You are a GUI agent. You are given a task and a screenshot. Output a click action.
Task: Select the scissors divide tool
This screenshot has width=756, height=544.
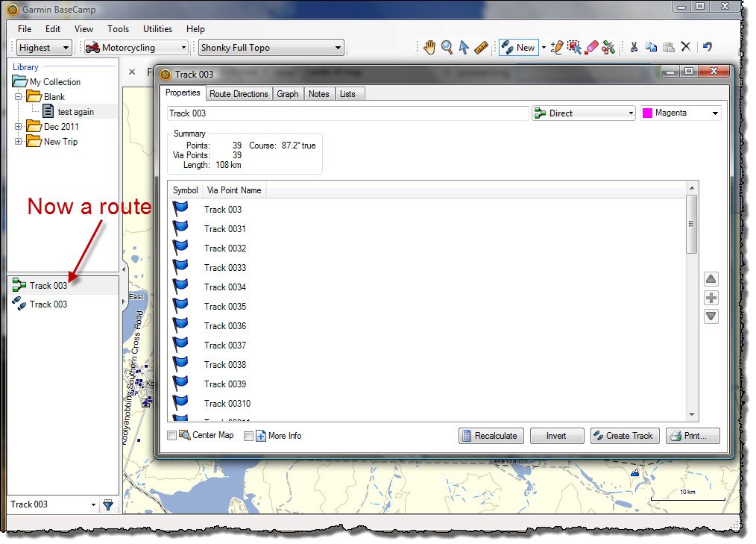[608, 47]
